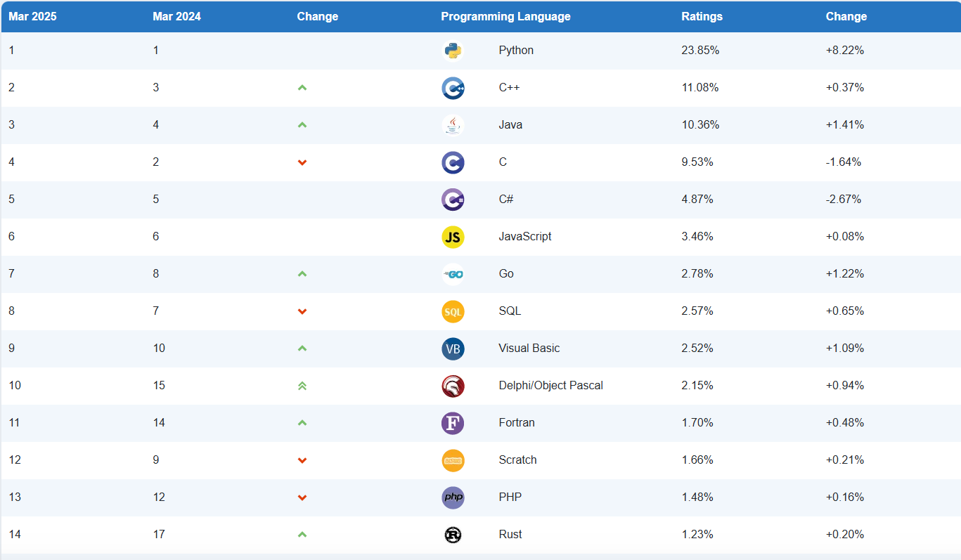Click the purple Fortran F logo

[x=453, y=423]
